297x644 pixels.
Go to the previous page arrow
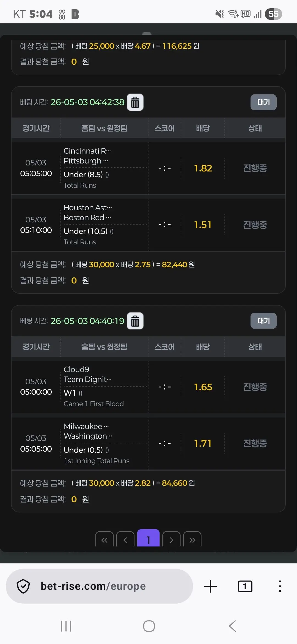125,539
